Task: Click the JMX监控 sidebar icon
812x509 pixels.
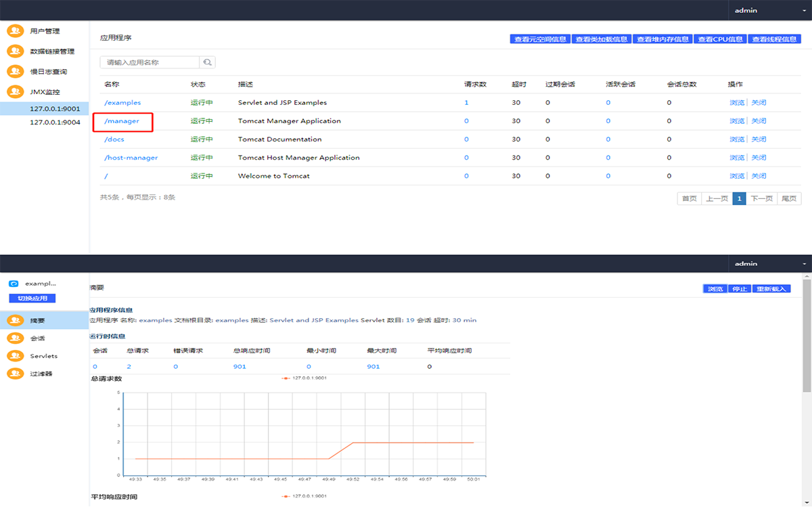Action: 15,91
